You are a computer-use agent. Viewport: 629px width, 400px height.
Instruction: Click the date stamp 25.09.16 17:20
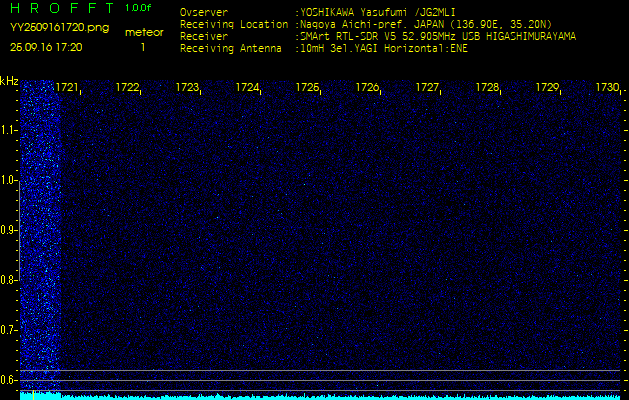pyautogui.click(x=46, y=47)
